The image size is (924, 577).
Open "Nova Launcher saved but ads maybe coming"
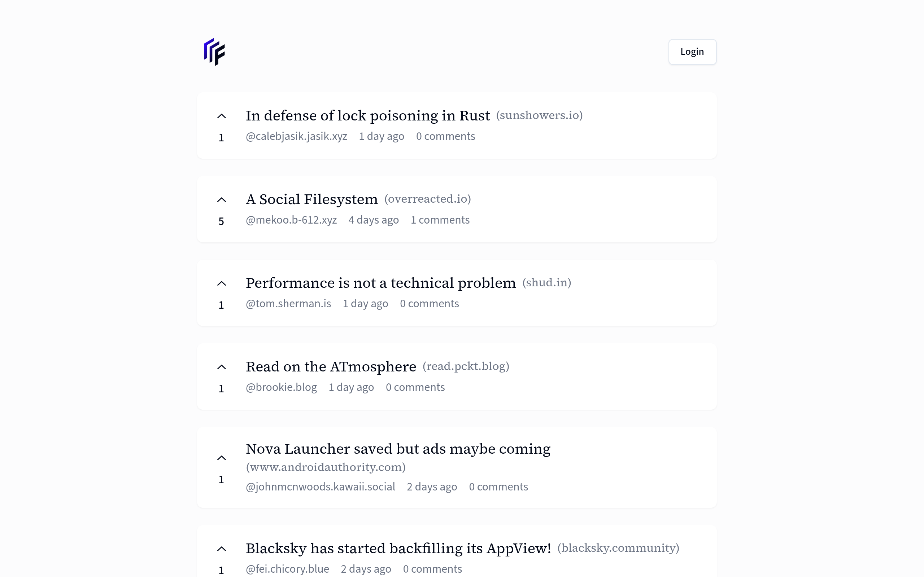pyautogui.click(x=398, y=449)
